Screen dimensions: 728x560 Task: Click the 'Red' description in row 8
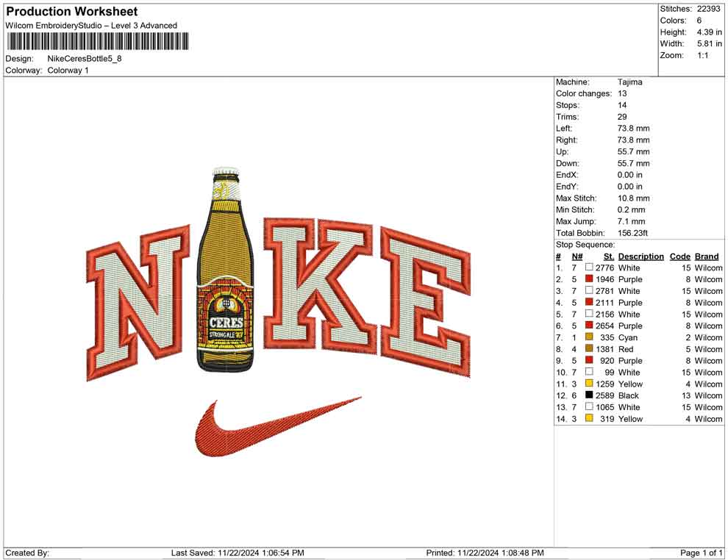[625, 349]
